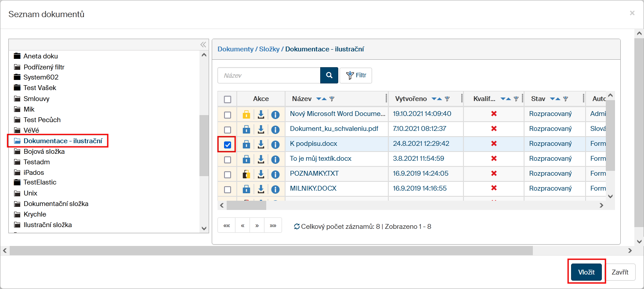Collapse the folder tree panel with double chevron
The image size is (644, 289).
pyautogui.click(x=203, y=44)
